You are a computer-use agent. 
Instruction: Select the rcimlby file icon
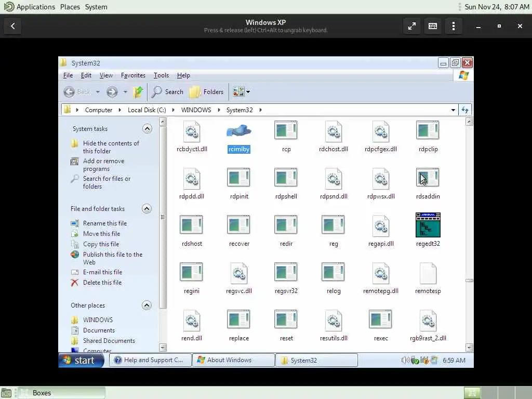[x=239, y=131]
